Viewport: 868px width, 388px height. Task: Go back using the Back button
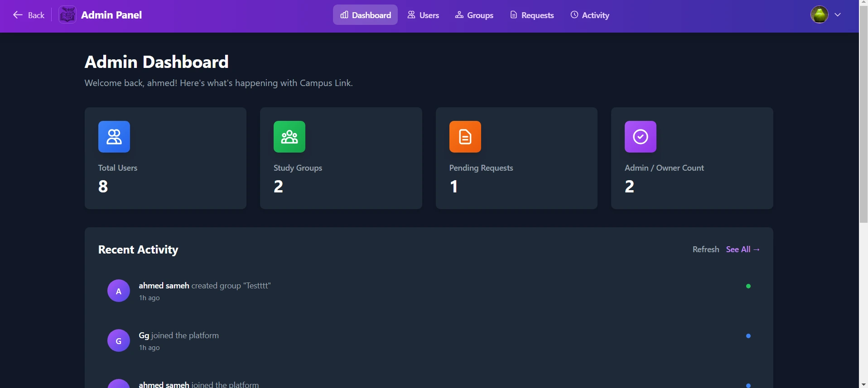[29, 15]
